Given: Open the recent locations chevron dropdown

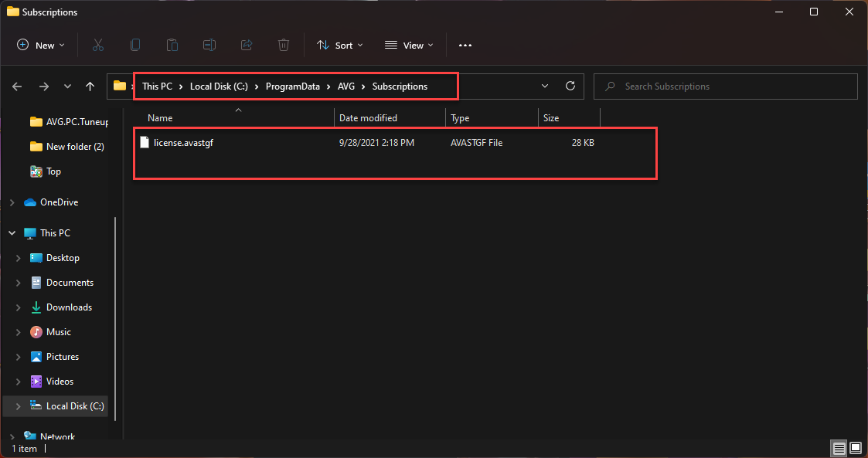Looking at the screenshot, I should [x=67, y=87].
